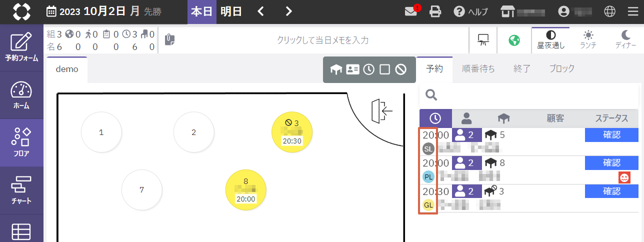Image resolution: width=644 pixels, height=242 pixels.
Task: Select yellow table 3 on floor
Action: (x=292, y=132)
